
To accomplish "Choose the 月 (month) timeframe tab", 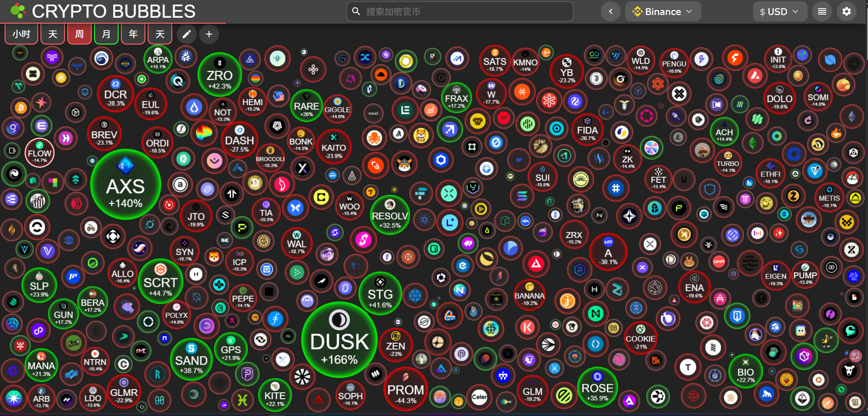I will (106, 34).
